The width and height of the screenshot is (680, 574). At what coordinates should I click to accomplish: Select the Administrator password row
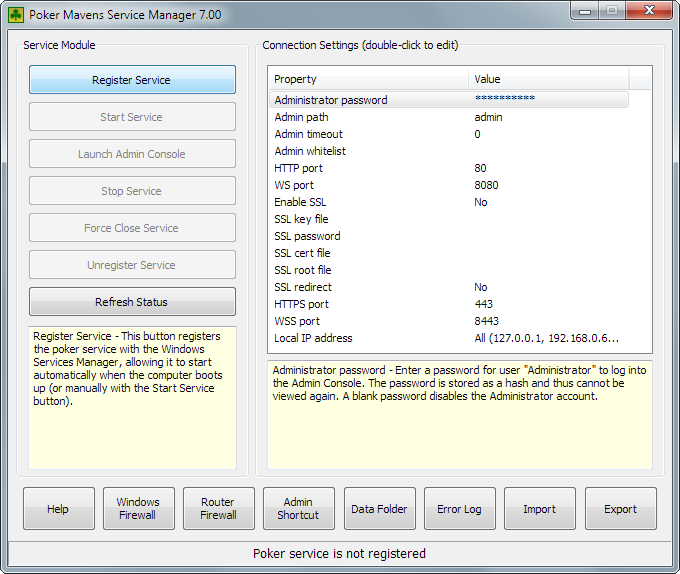click(x=448, y=100)
